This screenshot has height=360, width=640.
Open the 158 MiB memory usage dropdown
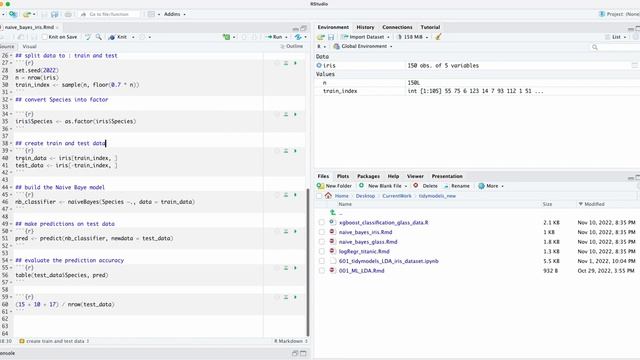(412, 37)
